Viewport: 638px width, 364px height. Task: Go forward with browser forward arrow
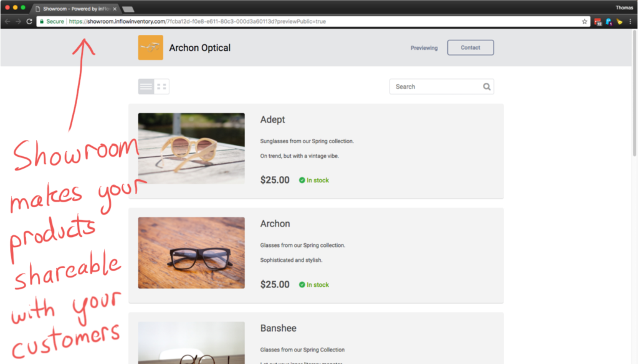pyautogui.click(x=18, y=22)
